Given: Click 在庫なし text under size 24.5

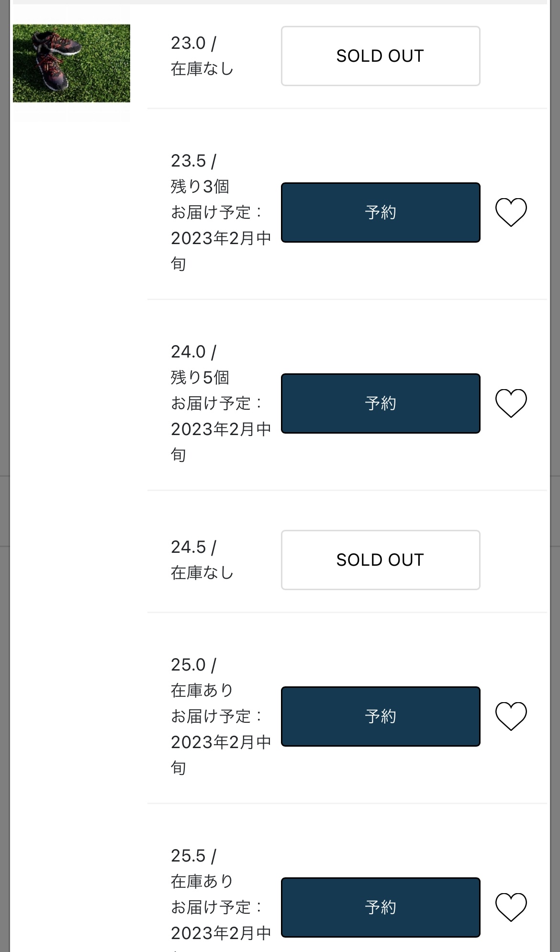Looking at the screenshot, I should (202, 572).
